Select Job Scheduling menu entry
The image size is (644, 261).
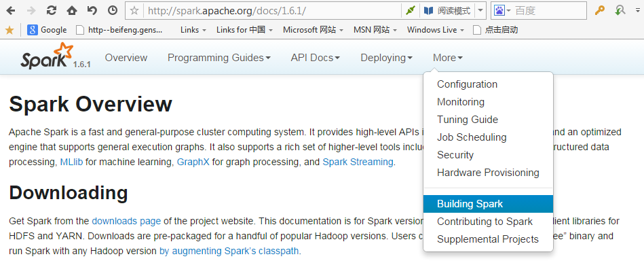pos(489,137)
